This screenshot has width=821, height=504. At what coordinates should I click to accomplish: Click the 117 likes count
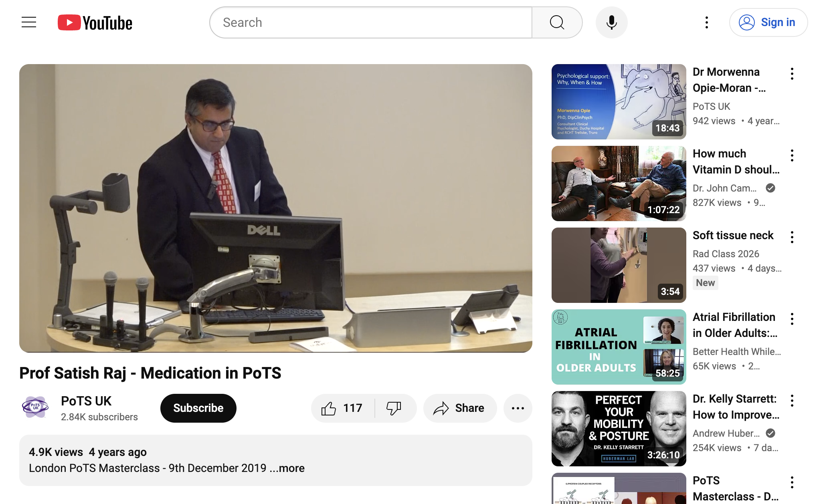point(353,408)
